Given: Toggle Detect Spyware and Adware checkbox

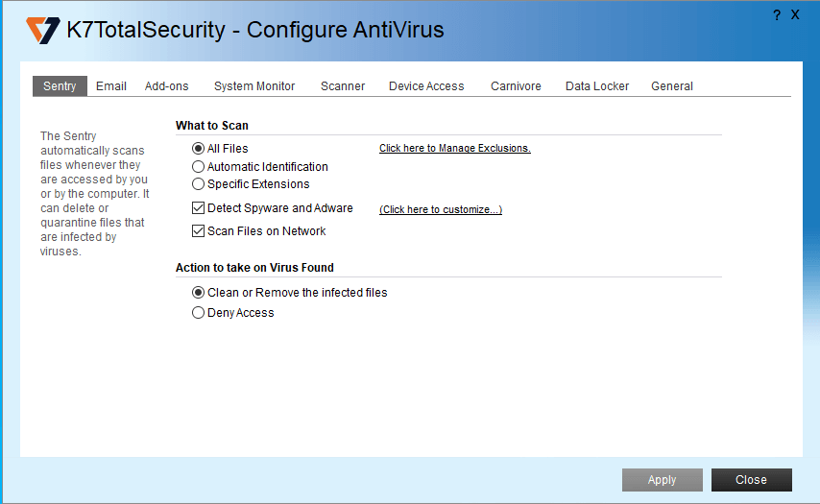Looking at the screenshot, I should (199, 208).
